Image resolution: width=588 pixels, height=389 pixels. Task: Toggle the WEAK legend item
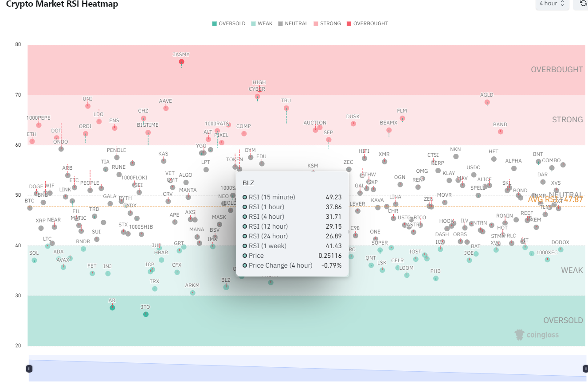(x=262, y=23)
